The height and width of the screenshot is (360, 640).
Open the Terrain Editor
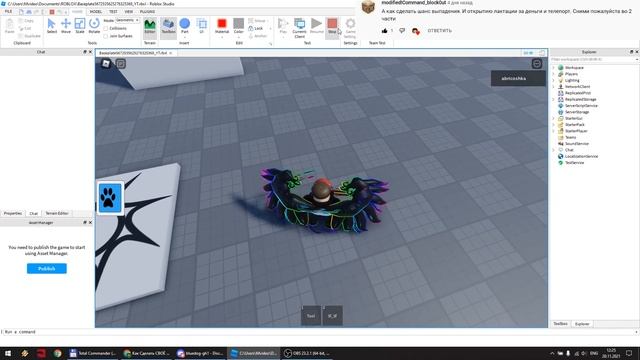pos(150,25)
